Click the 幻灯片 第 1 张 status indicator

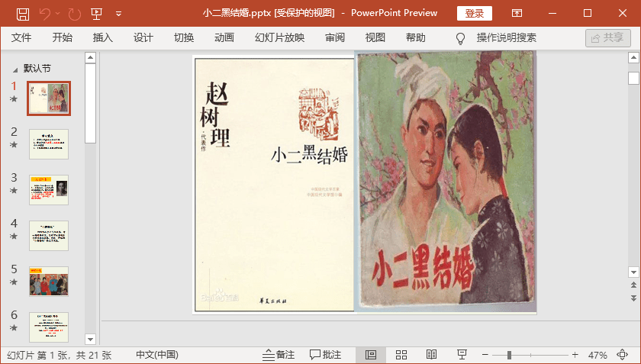(60, 355)
